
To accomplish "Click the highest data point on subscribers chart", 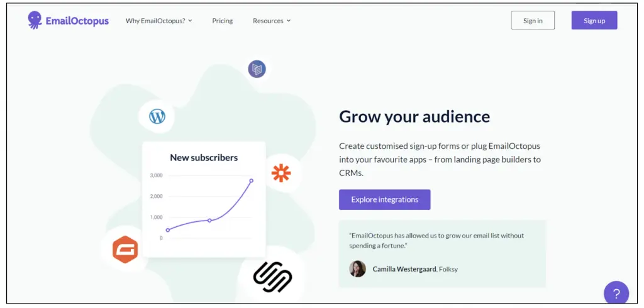I will (252, 180).
